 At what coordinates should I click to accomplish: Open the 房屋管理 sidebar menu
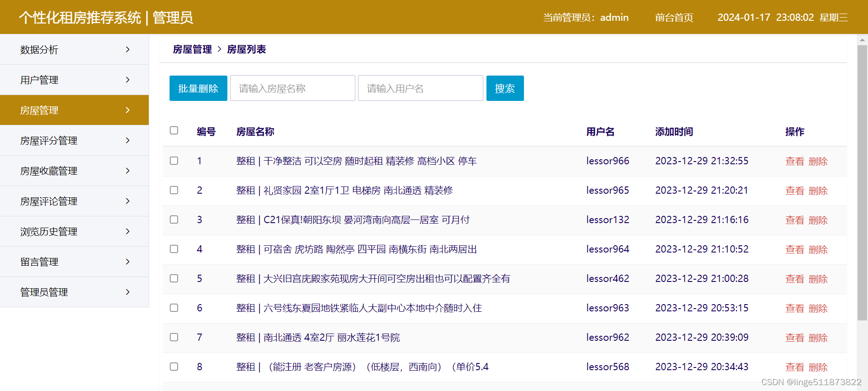[x=74, y=110]
